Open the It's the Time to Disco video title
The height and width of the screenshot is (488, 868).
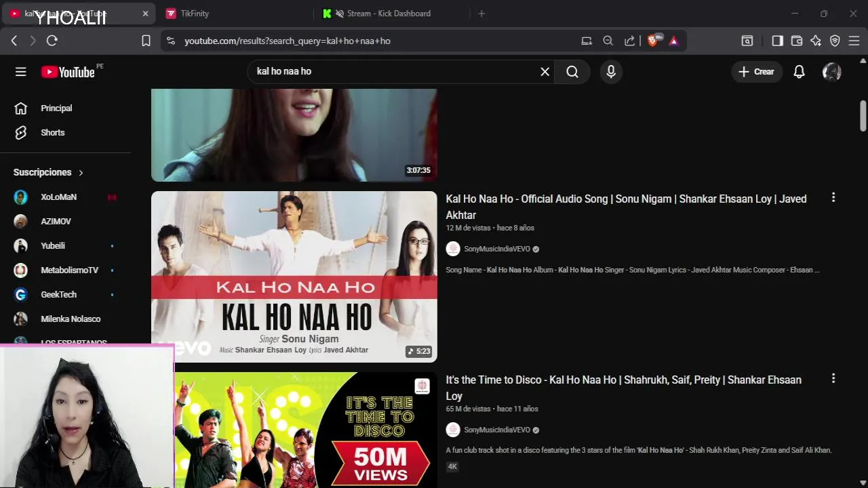(623, 388)
